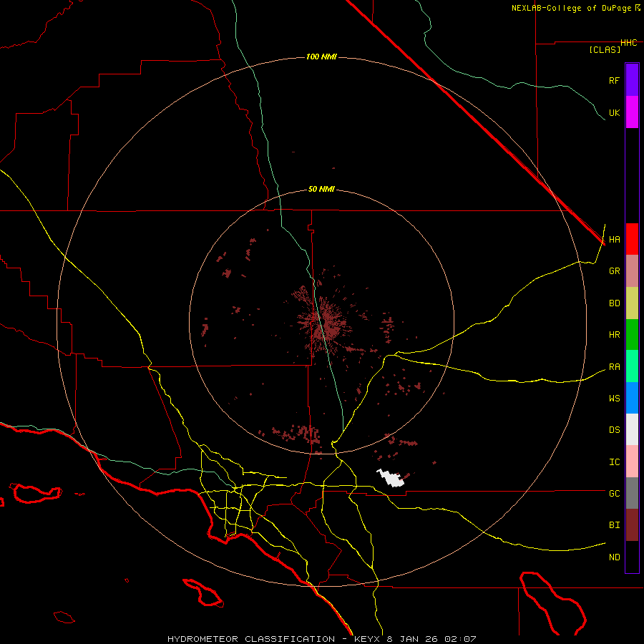Click the 100 NMI range ring label
644x644 pixels.
coord(321,57)
